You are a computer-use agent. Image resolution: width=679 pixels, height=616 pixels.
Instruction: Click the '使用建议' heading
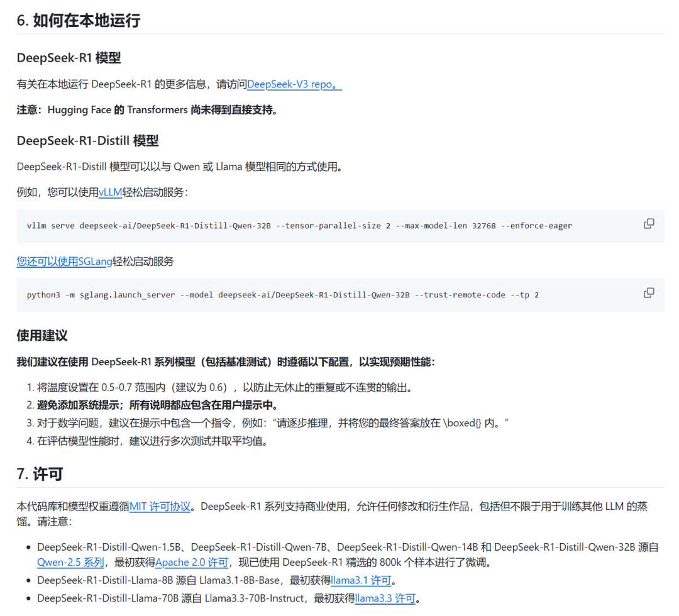(x=41, y=336)
